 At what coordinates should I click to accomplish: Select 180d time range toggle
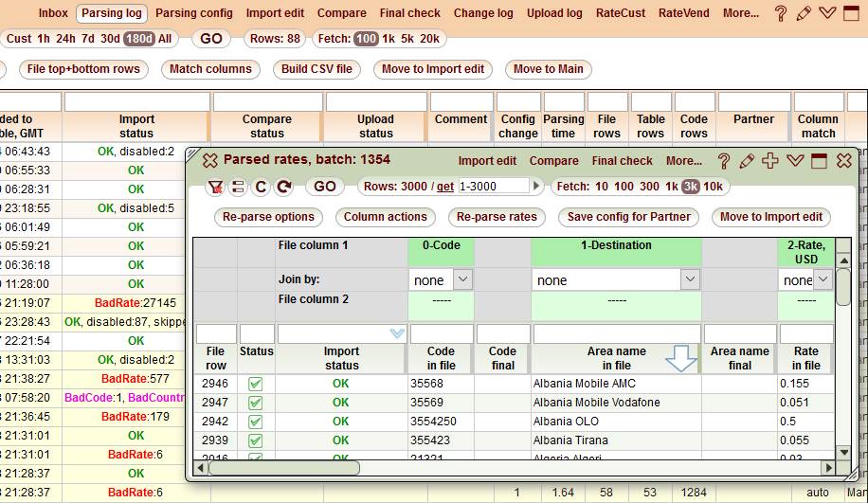pos(139,39)
